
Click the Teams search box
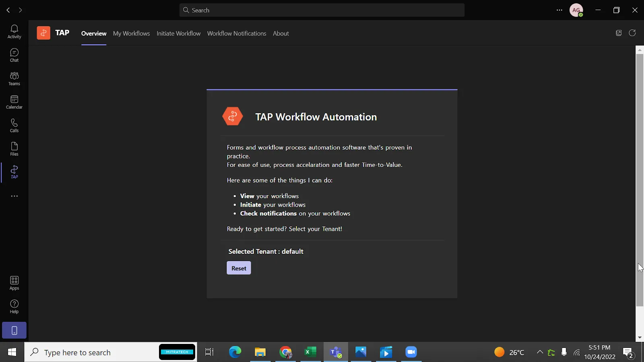(x=322, y=10)
